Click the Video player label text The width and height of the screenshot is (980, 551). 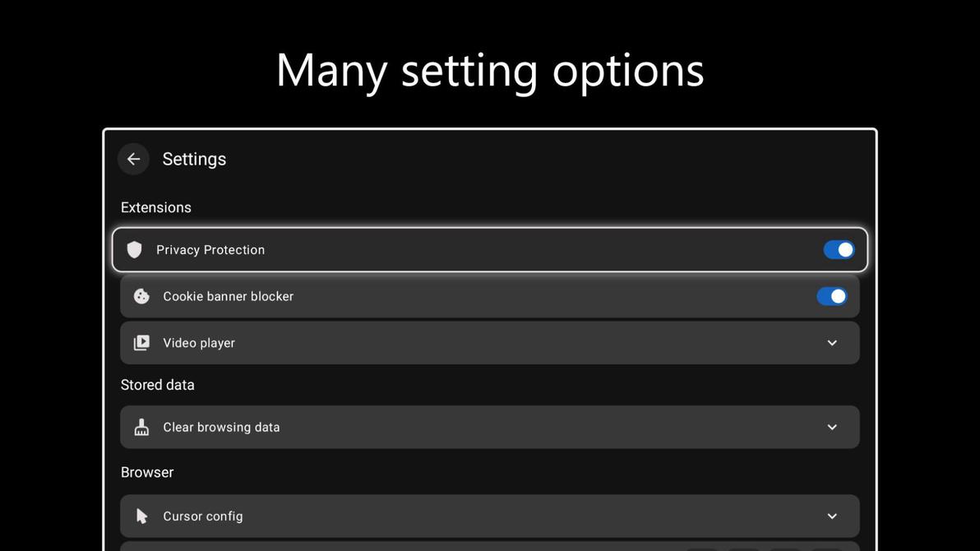pyautogui.click(x=199, y=343)
